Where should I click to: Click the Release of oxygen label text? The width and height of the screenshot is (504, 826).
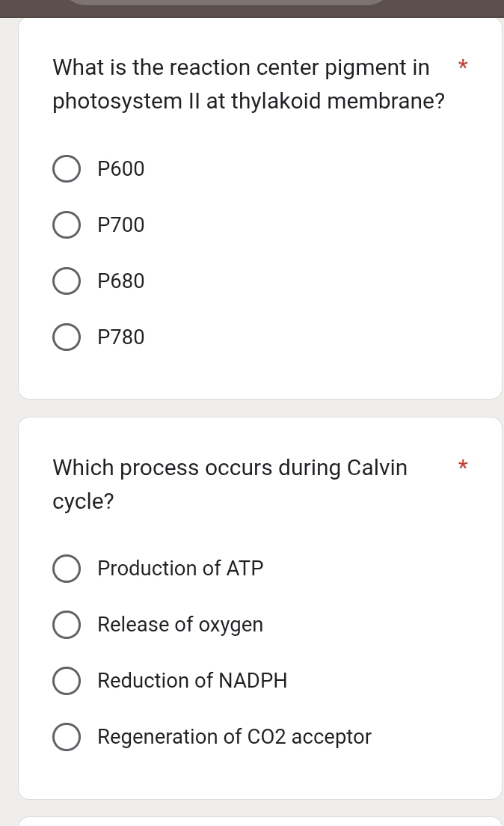(x=180, y=625)
